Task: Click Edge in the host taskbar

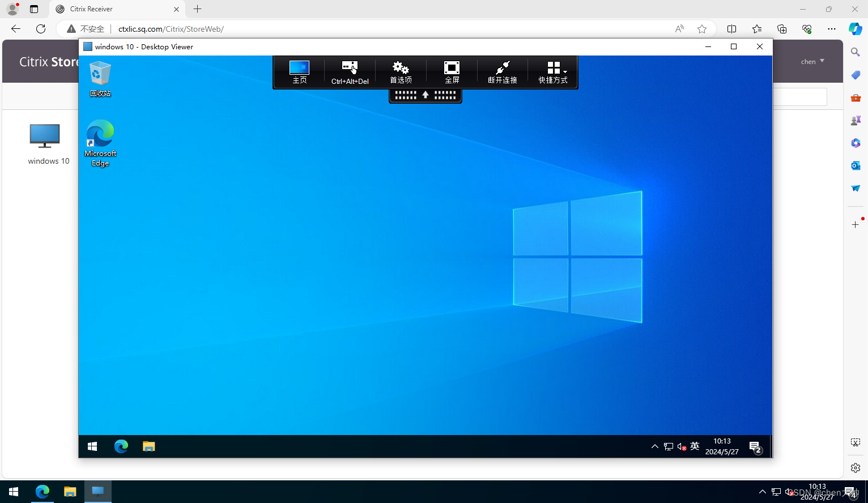Action: click(42, 492)
